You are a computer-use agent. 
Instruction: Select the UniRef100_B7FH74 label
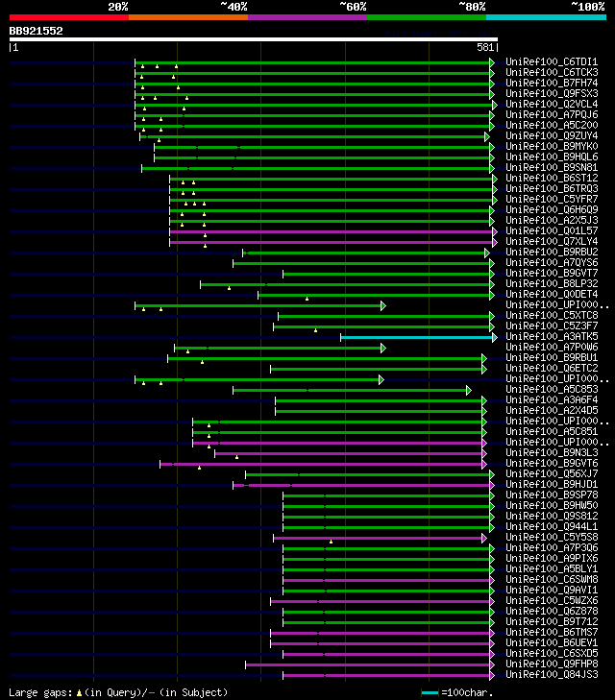click(552, 83)
